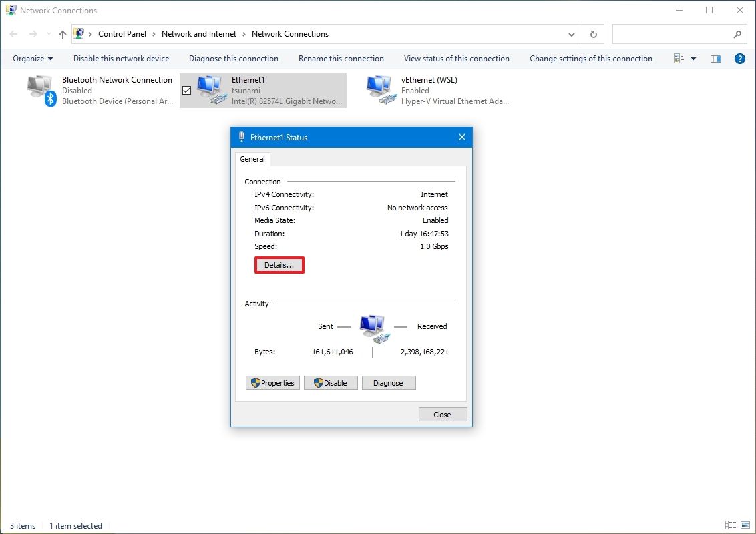Select Diagnose this connection in the toolbar
Screen dimensions: 756x534
[x=233, y=59]
